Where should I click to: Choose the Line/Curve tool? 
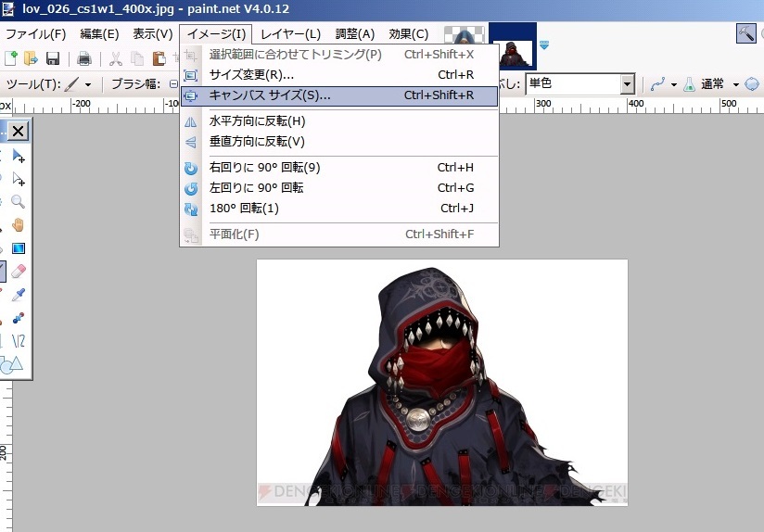(18, 341)
